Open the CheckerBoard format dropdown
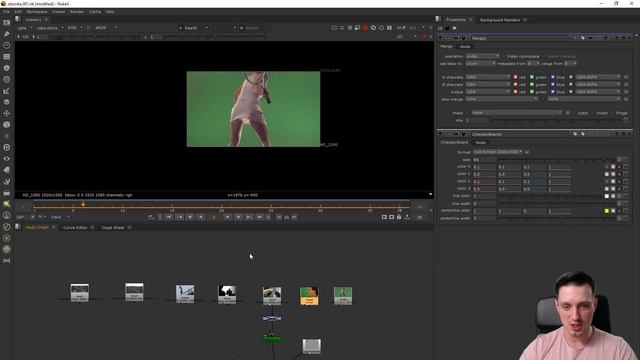640x360 pixels. coord(498,152)
